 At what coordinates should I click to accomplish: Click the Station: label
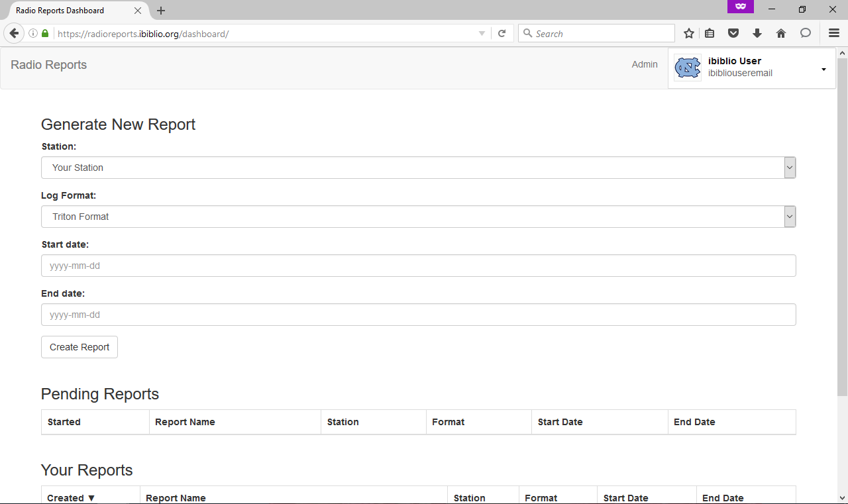[59, 146]
